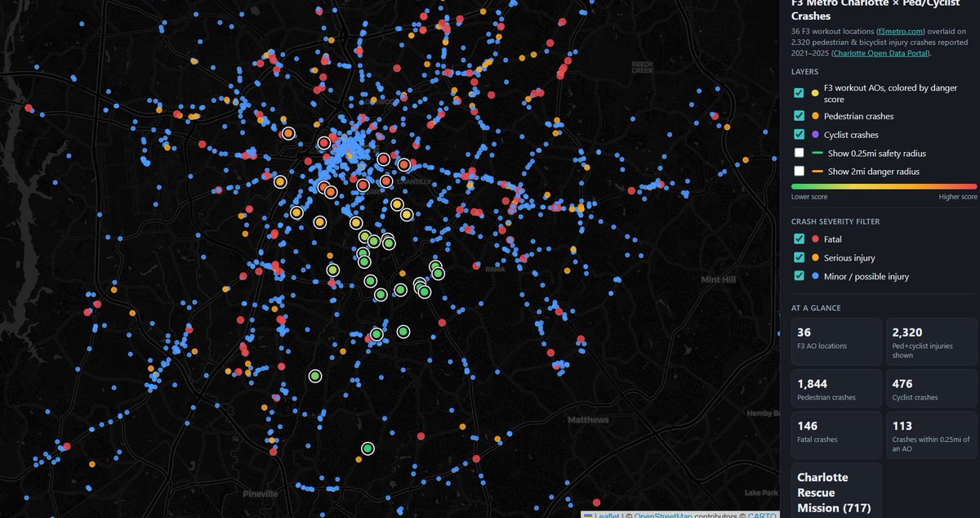The image size is (980, 518).
Task: Click the AT A GLANCE heading
Action: (x=816, y=308)
